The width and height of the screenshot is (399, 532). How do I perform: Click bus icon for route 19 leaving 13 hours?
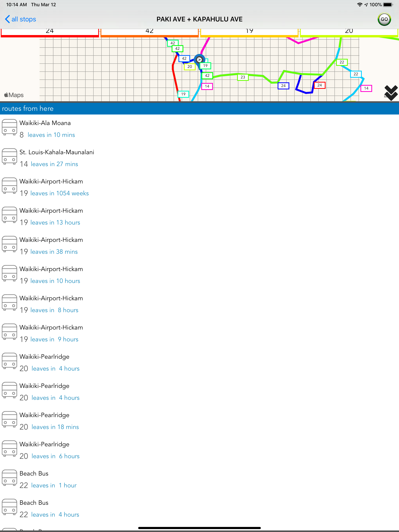point(9,215)
